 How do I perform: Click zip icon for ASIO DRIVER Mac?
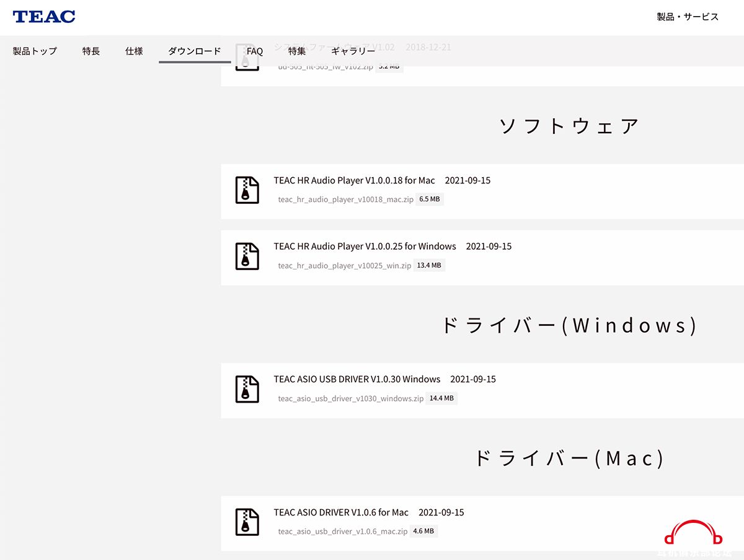247,522
